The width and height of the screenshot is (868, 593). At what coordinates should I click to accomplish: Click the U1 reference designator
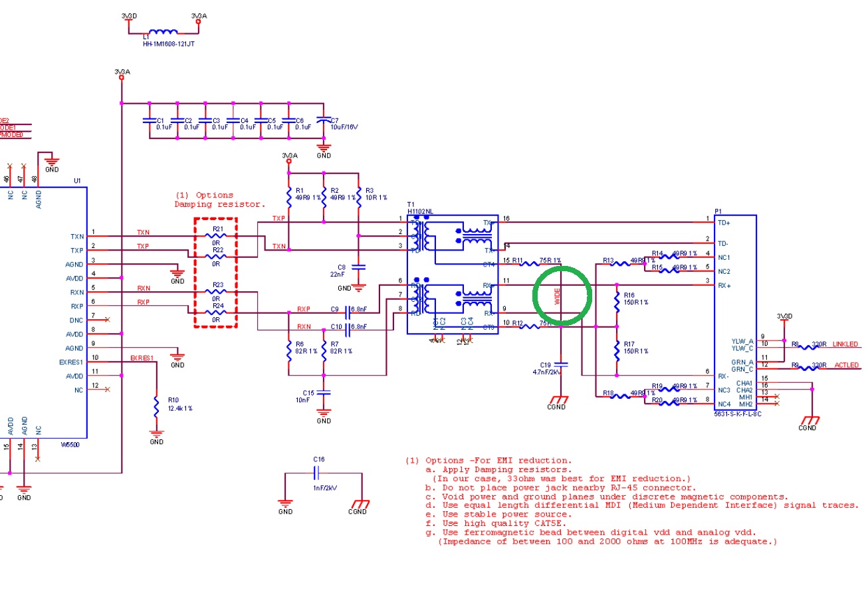point(77,181)
